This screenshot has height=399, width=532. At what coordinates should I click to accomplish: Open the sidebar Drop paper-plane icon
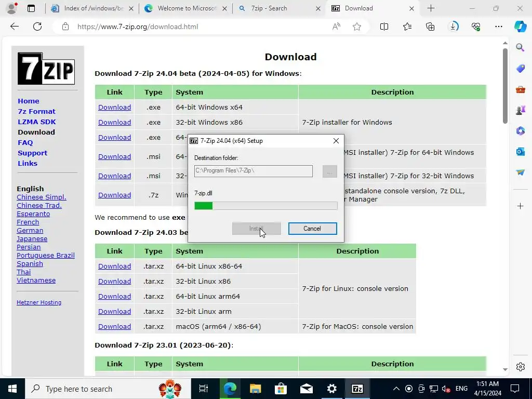click(520, 172)
